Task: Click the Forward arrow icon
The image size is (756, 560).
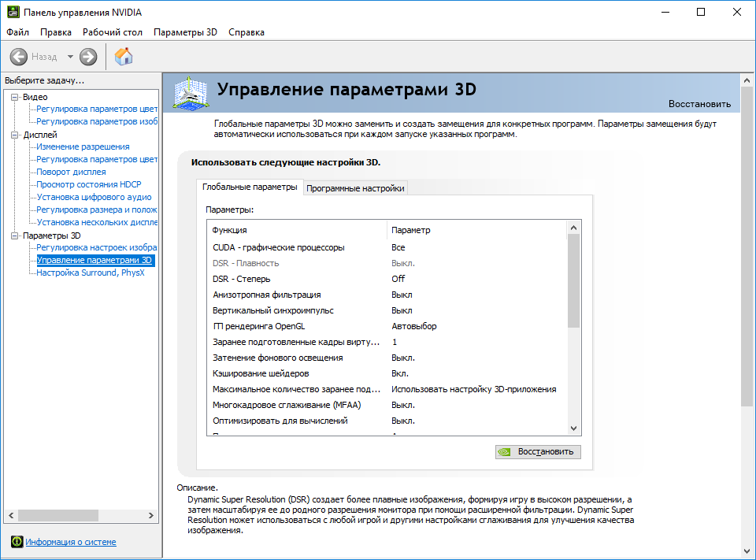Action: (x=88, y=57)
